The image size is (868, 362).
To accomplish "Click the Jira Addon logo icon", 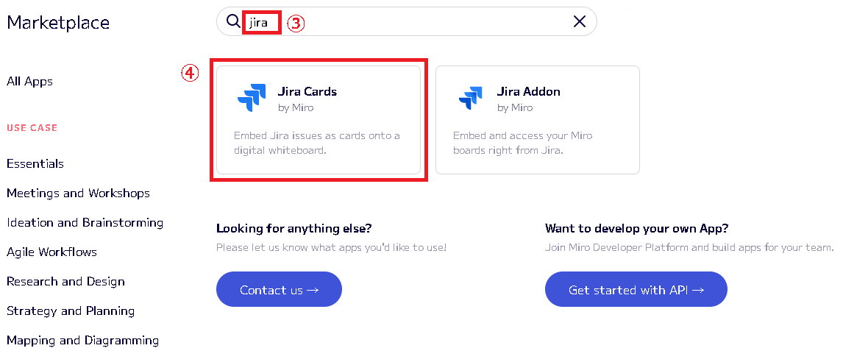I will point(471,99).
